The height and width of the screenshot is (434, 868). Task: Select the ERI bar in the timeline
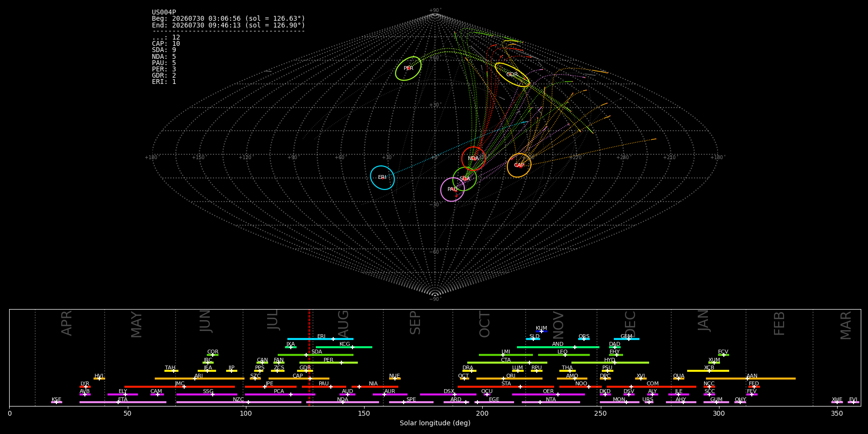(x=320, y=339)
